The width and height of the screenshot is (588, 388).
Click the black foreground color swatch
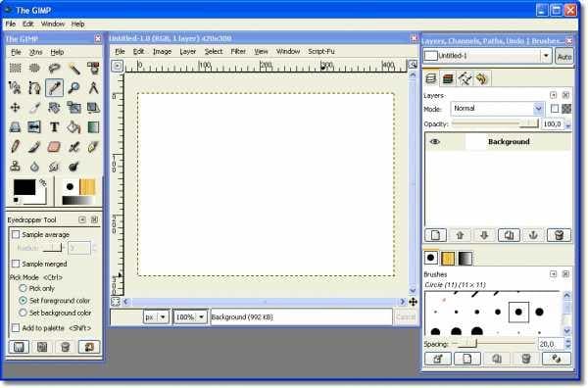tap(24, 187)
